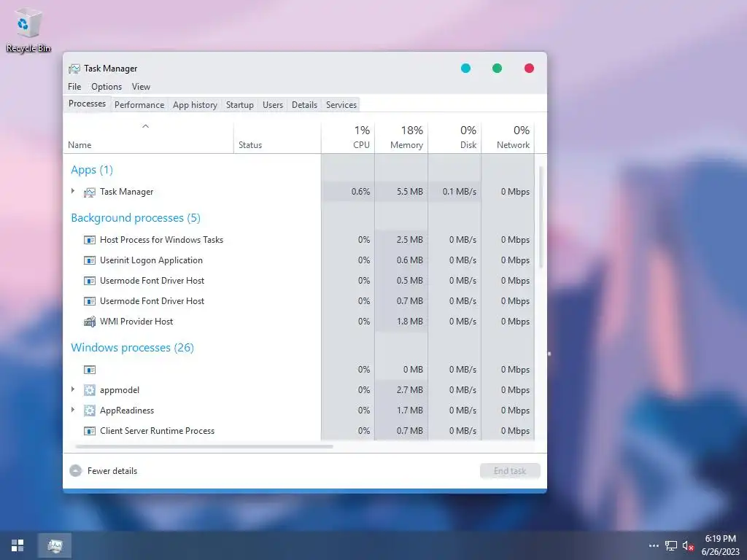Select the AppReadiness process name

(x=127, y=411)
